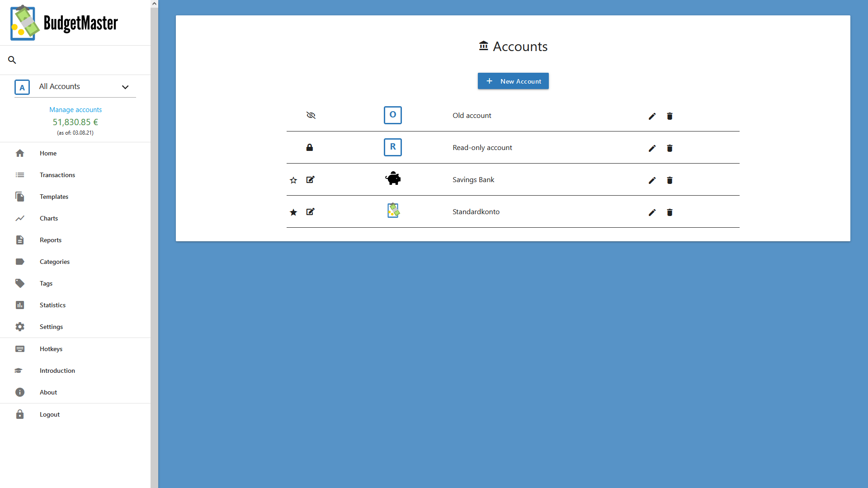
Task: Click the Charts line icon
Action: pos(20,218)
